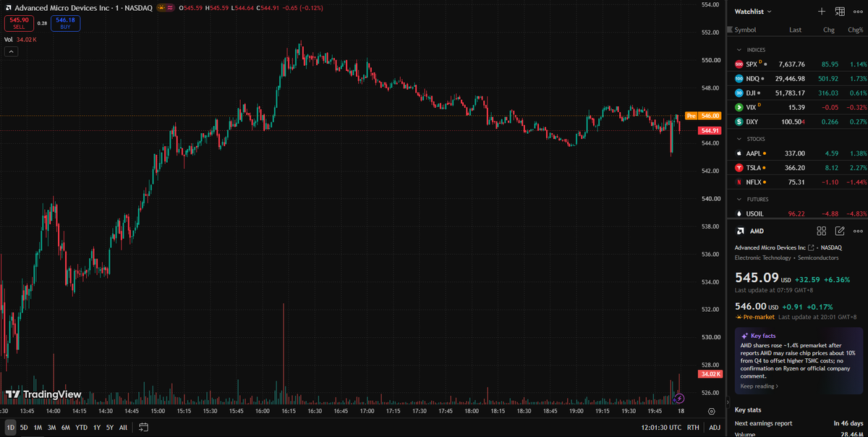The width and height of the screenshot is (868, 437).
Task: Click the Next earnings report in 46 days row
Action: [x=799, y=423]
